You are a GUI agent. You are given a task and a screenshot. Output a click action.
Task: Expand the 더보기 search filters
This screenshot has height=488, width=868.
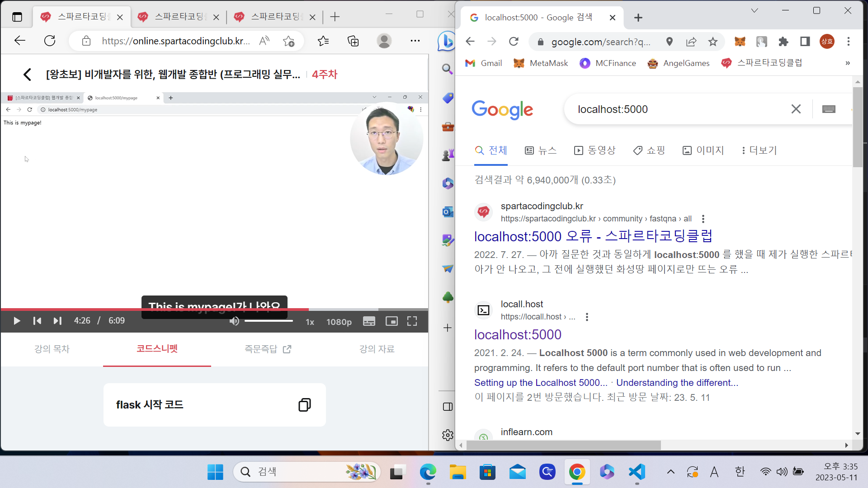[x=759, y=150]
